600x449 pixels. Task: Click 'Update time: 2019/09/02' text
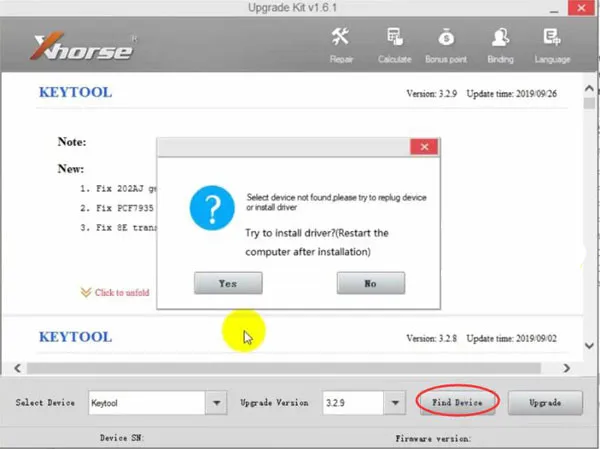[x=512, y=338]
